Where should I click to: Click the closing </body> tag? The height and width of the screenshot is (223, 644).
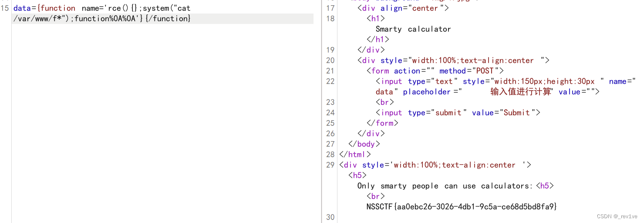pos(364,144)
